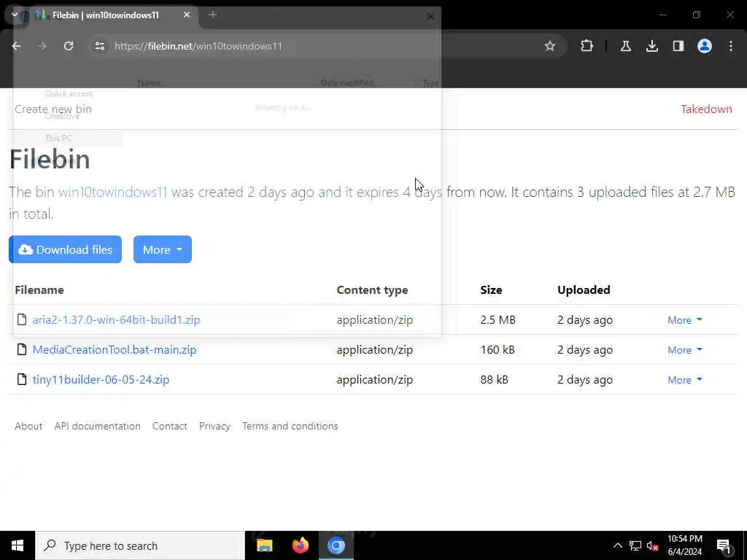
Task: Expand More menu for aria2 row
Action: (x=684, y=320)
